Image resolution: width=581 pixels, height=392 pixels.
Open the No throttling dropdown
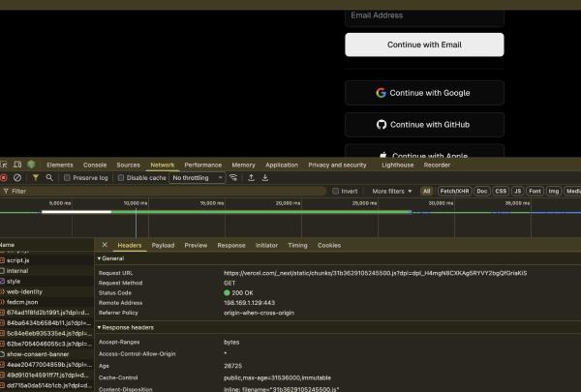click(198, 178)
